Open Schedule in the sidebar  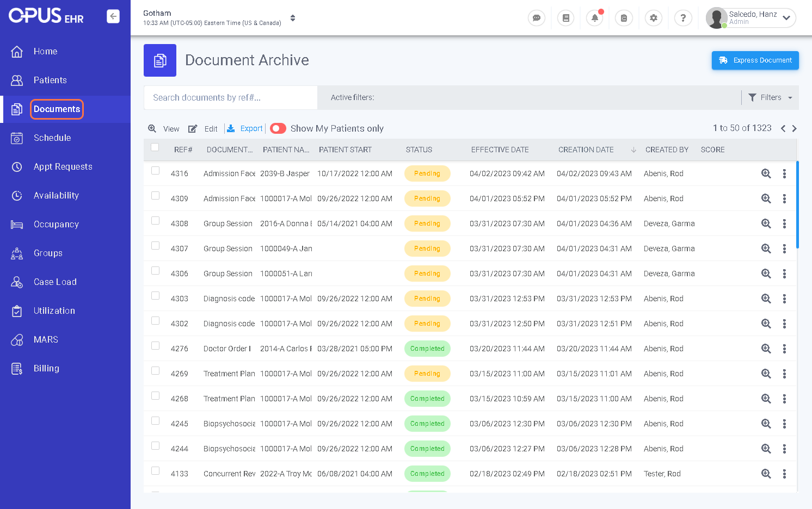[52, 138]
